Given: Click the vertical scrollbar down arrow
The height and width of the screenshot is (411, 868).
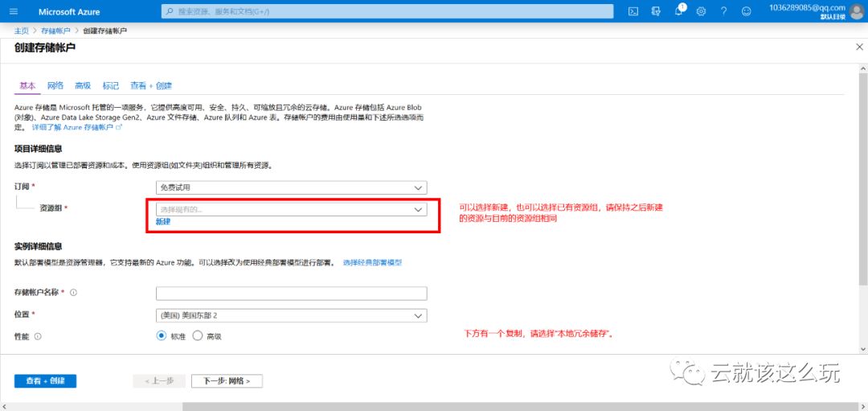Looking at the screenshot, I should pyautogui.click(x=863, y=349).
